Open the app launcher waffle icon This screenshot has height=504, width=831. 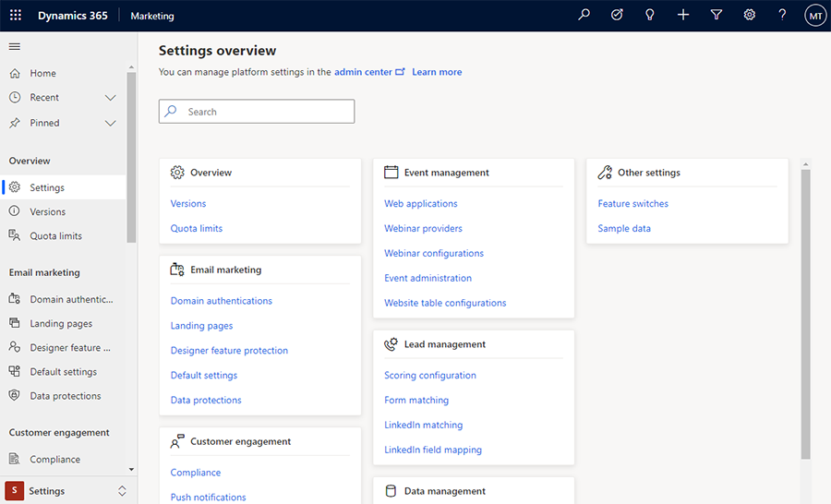16,16
